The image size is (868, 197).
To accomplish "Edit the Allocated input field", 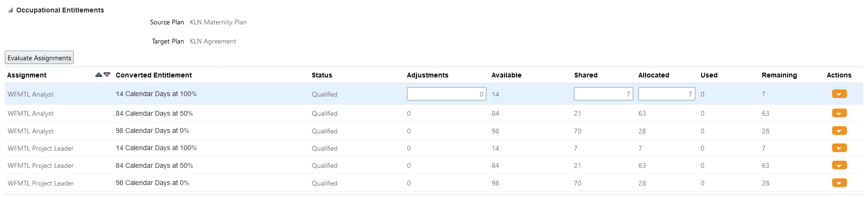I will point(666,94).
